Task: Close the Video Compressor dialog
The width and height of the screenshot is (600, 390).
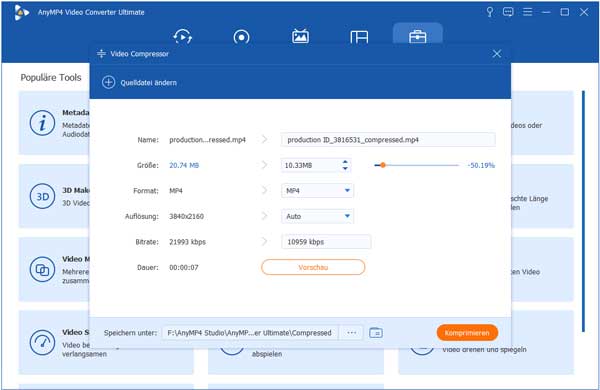Action: coord(497,54)
